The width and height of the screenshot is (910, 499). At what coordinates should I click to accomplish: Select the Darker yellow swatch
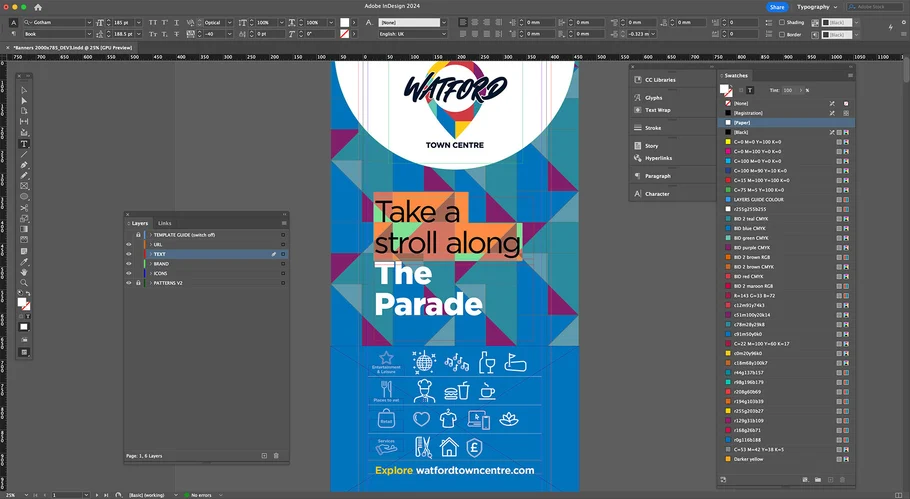[786, 460]
